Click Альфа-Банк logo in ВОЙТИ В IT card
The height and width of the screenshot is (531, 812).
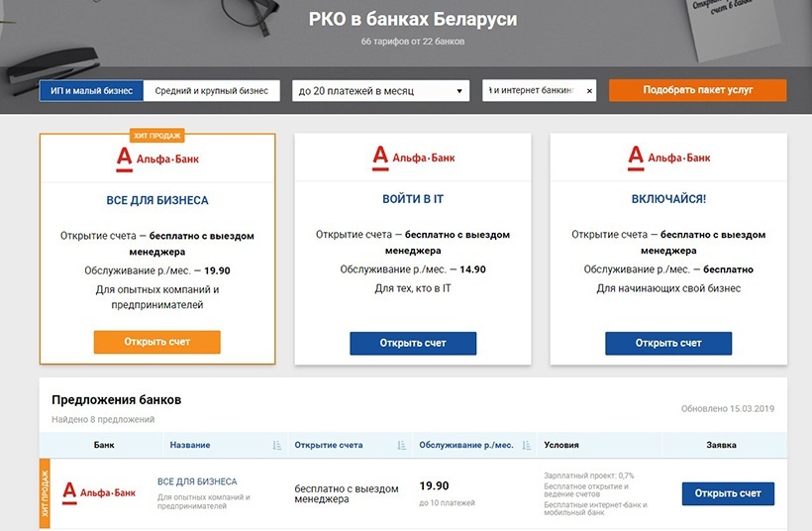point(412,156)
